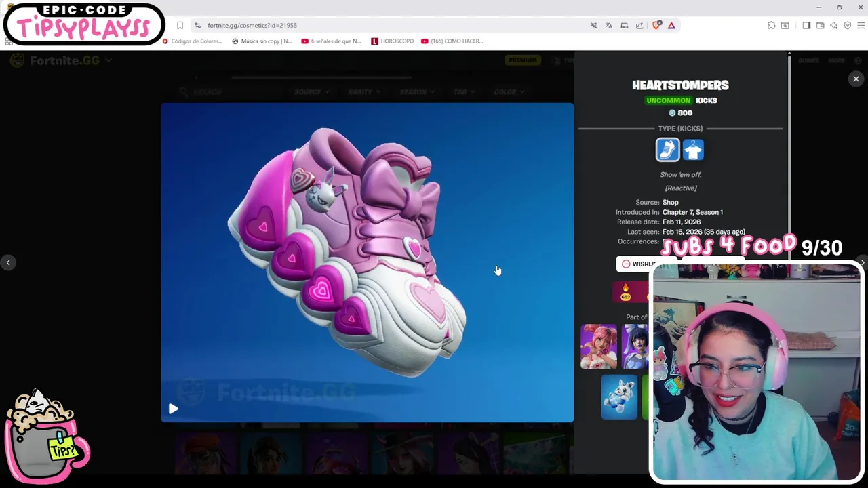The width and height of the screenshot is (868, 488).
Task: Open the Color filter dropdown
Action: coord(509,91)
